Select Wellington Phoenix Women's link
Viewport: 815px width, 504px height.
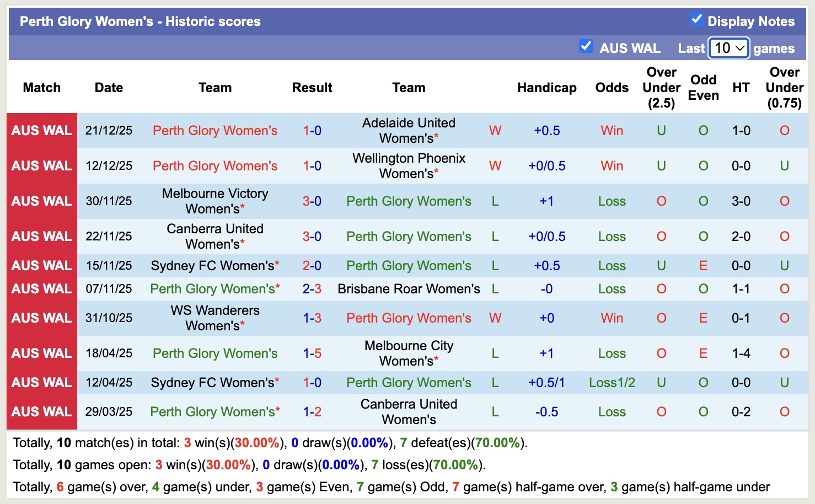pyautogui.click(x=408, y=166)
